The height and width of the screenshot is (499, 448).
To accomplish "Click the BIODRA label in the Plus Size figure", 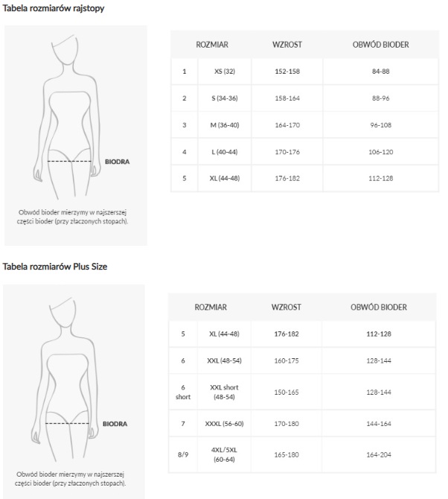I will (x=114, y=424).
